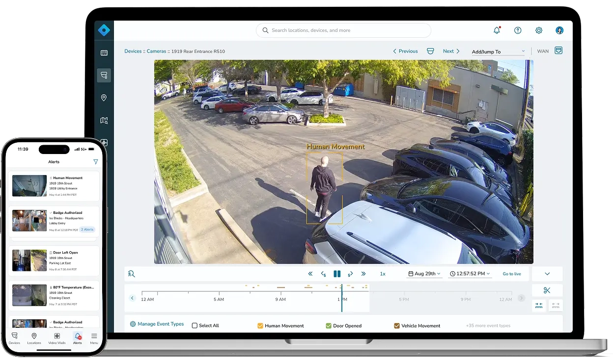Viewport: 613px width, 364px height.
Task: Pause the video playback
Action: (337, 274)
